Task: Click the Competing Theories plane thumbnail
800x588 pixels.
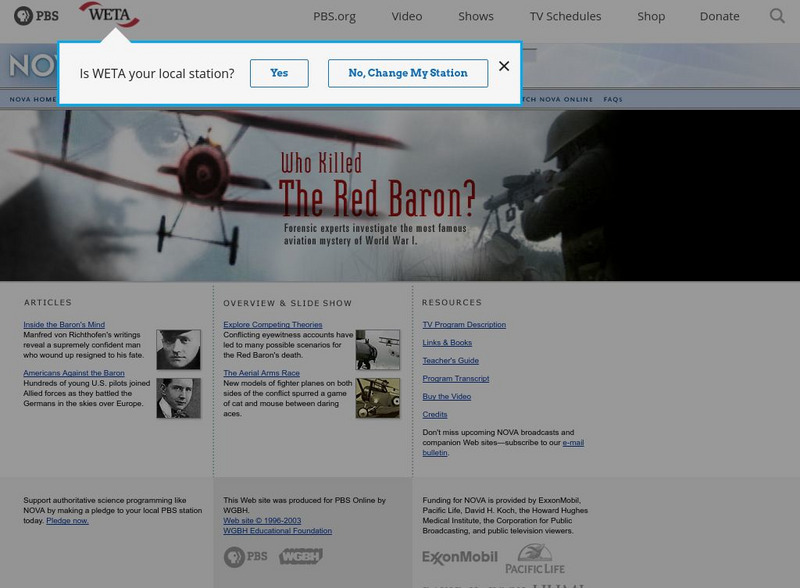Action: (x=378, y=350)
